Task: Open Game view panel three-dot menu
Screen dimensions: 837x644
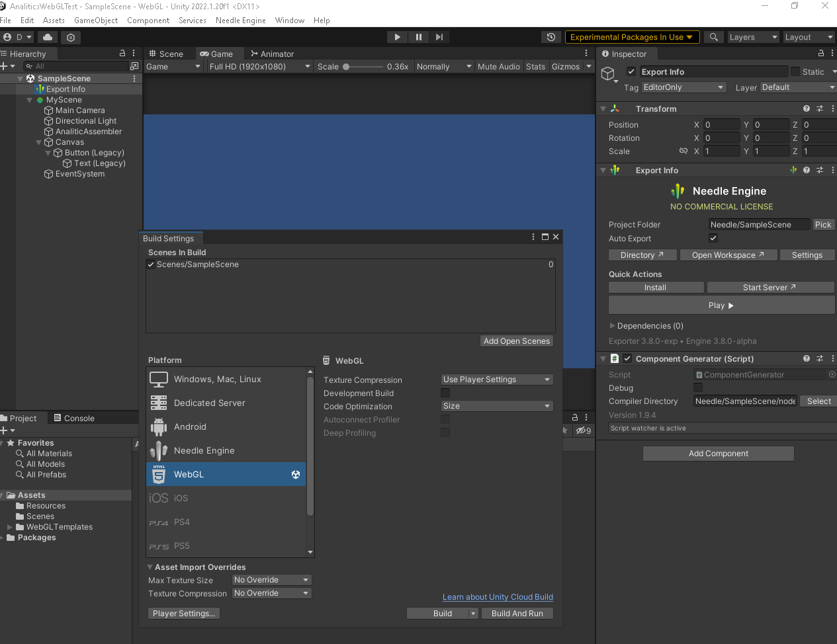Action: [x=586, y=53]
